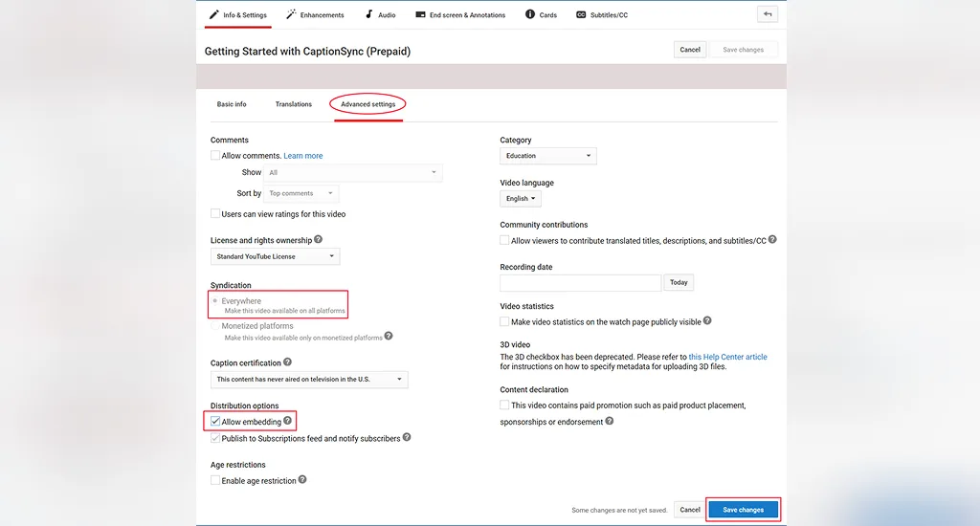Image resolution: width=980 pixels, height=526 pixels.
Task: Open help icon for paid promotion declaration
Action: [610, 421]
